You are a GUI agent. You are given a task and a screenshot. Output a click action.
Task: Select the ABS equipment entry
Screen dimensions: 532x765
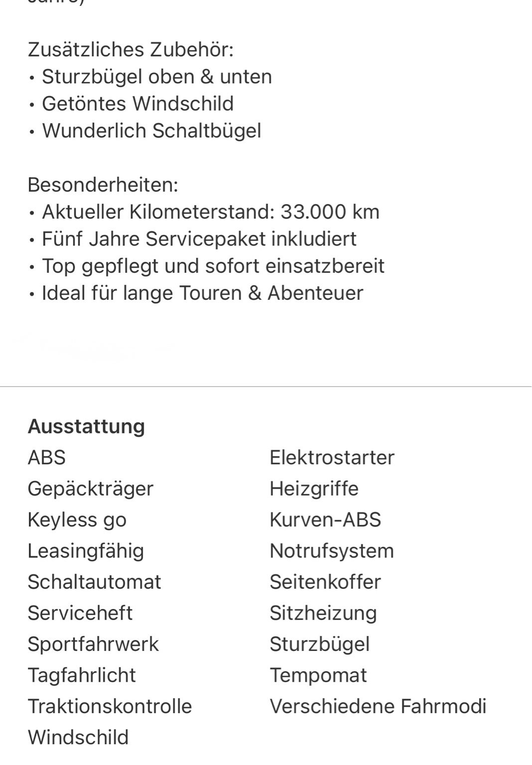click(47, 457)
